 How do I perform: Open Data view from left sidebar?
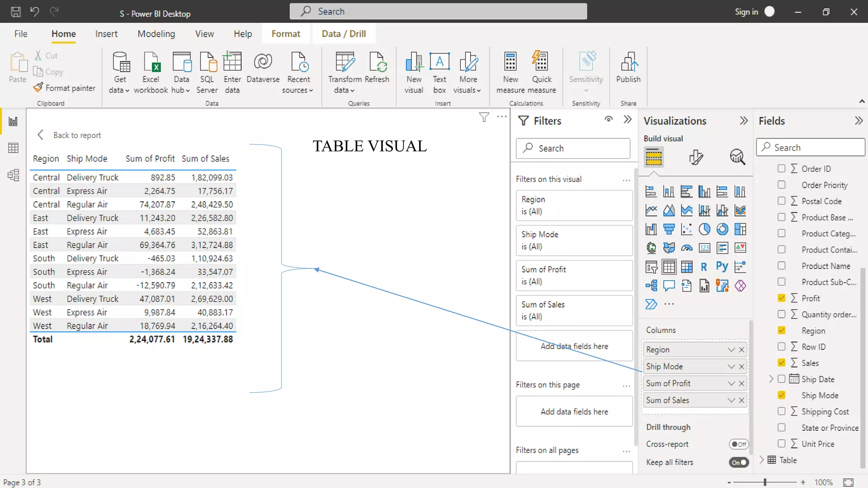pyautogui.click(x=13, y=148)
